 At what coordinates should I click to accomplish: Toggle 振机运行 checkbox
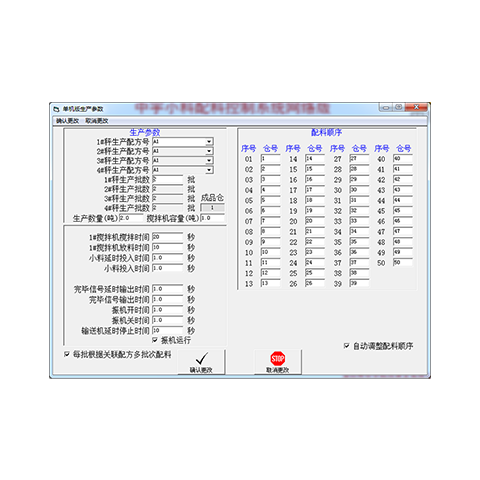155,340
